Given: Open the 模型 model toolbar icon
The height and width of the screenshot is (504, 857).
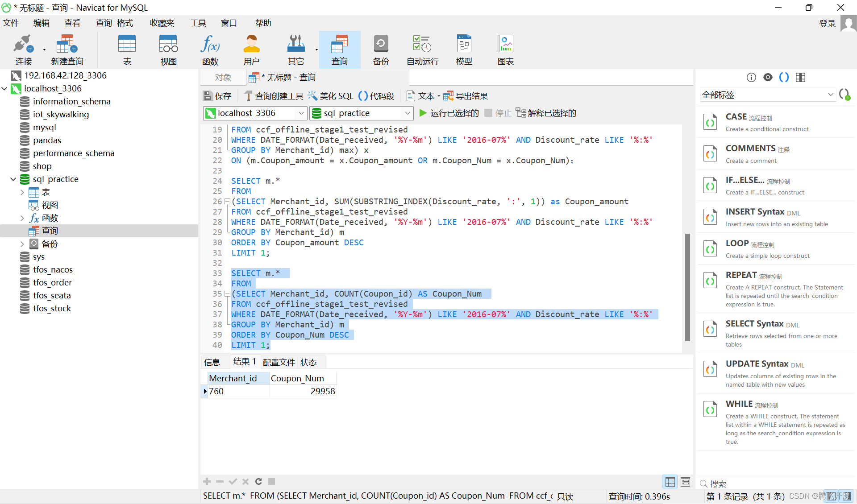Looking at the screenshot, I should click(464, 50).
